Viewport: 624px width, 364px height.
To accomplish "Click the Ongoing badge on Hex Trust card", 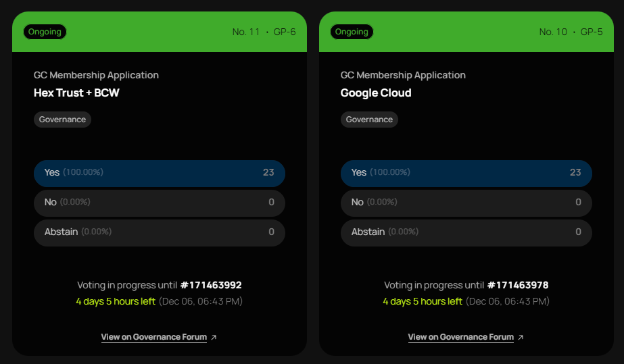I will [45, 32].
